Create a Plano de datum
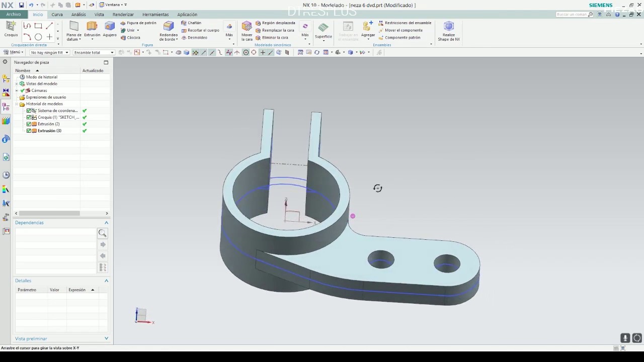Viewport: 644px width, 362px height. click(x=74, y=31)
